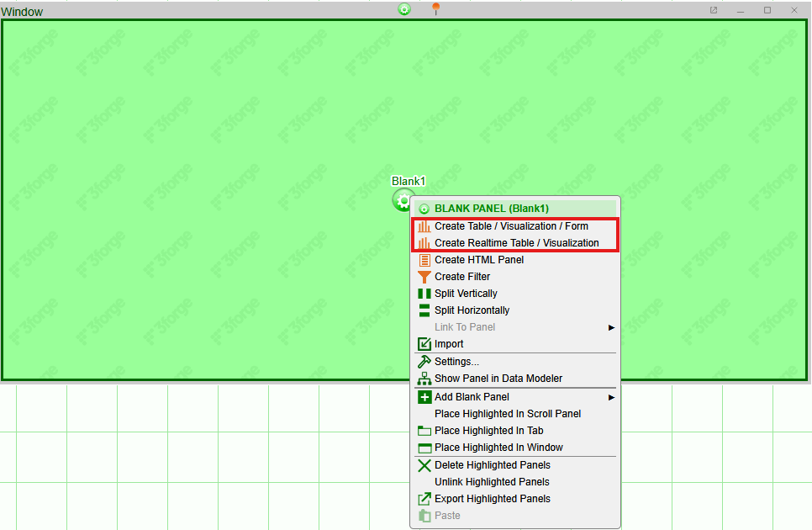Click the Split Horizontally icon
Image resolution: width=812 pixels, height=530 pixels.
[x=424, y=310]
